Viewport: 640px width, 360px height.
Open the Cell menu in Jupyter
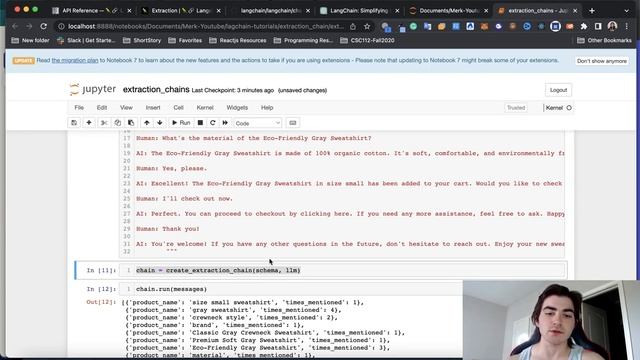[178, 108]
